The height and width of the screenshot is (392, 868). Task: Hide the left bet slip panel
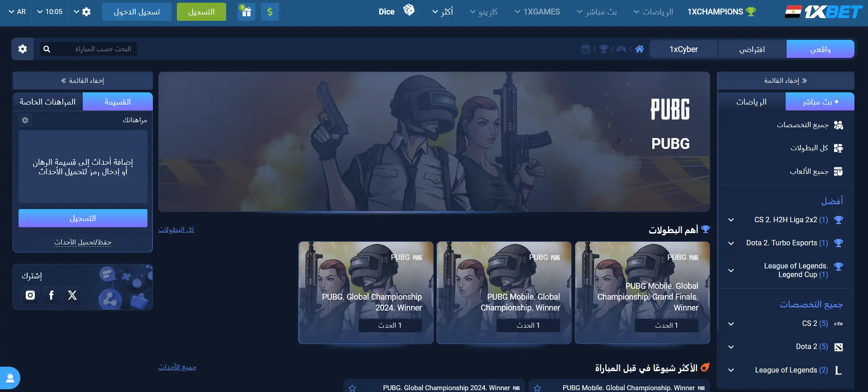[x=83, y=81]
